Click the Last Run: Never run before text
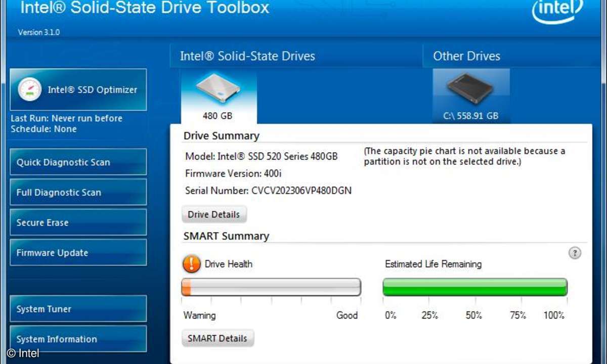The height and width of the screenshot is (364, 607). [67, 118]
